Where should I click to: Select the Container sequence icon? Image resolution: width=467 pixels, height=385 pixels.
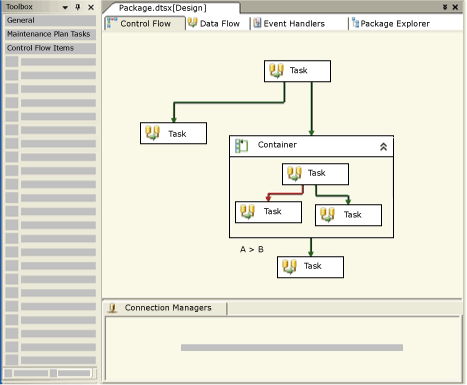tap(241, 146)
